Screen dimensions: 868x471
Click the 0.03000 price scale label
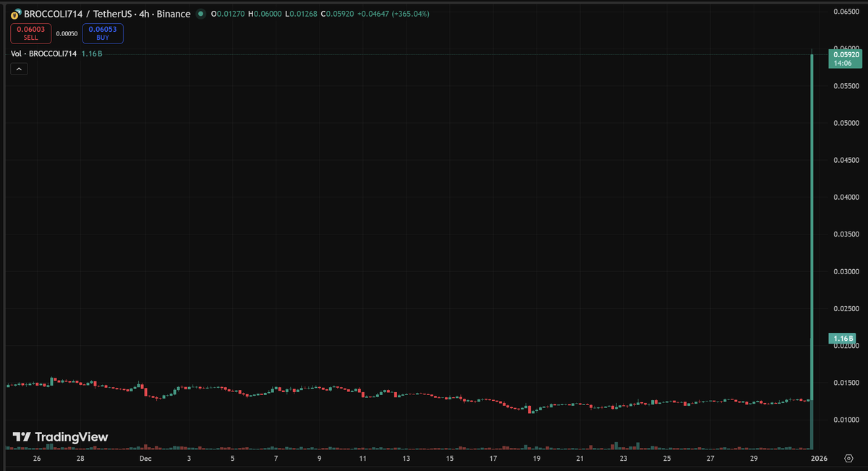tap(845, 271)
